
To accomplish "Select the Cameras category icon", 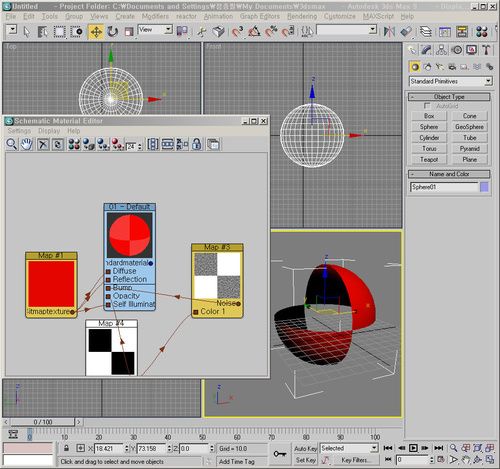I will coord(452,67).
